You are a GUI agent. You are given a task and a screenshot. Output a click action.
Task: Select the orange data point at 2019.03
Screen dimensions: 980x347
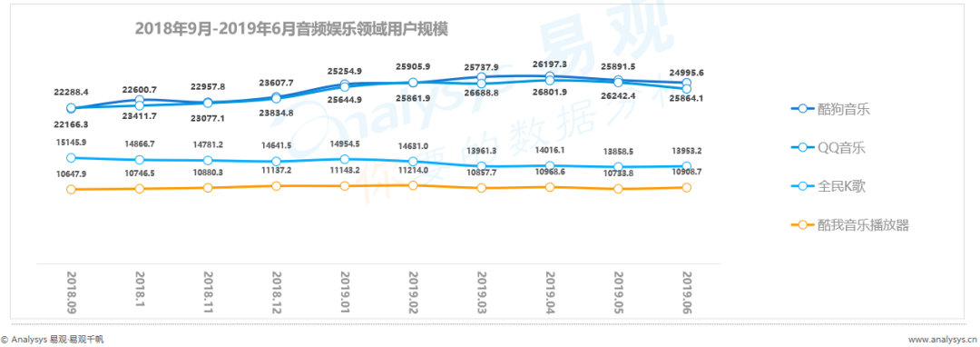point(481,187)
